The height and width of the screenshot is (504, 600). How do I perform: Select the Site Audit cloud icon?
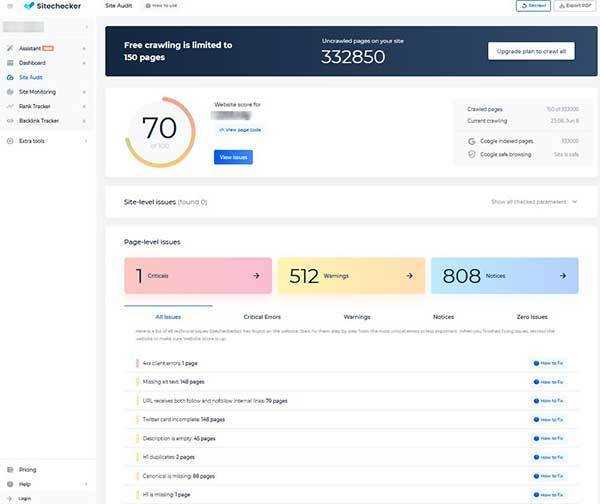click(x=9, y=77)
